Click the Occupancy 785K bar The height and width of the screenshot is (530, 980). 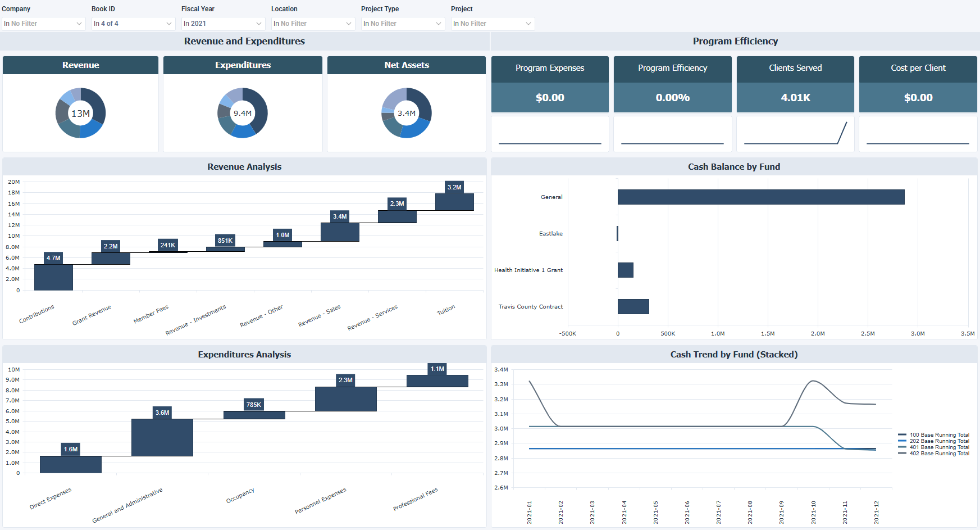click(x=254, y=415)
